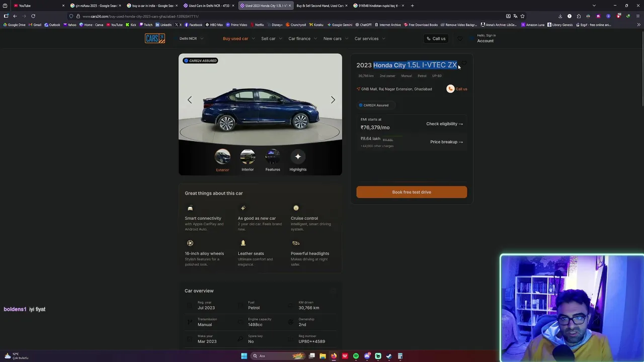Open File Explorer from taskbar
The image size is (644, 362).
pyautogui.click(x=323, y=356)
